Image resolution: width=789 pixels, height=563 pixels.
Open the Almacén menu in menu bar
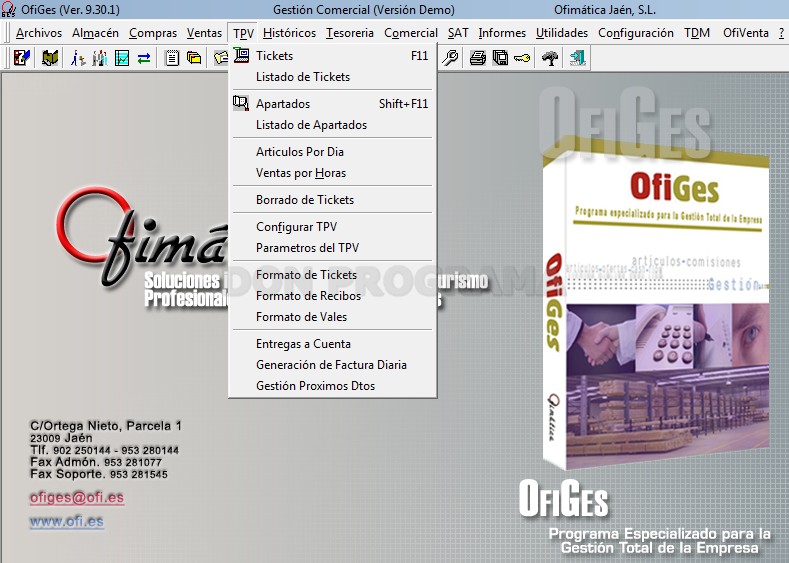coord(95,33)
